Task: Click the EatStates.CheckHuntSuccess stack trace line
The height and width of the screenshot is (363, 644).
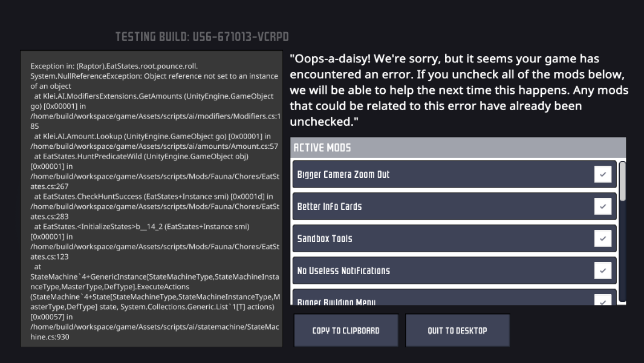Action: [154, 196]
